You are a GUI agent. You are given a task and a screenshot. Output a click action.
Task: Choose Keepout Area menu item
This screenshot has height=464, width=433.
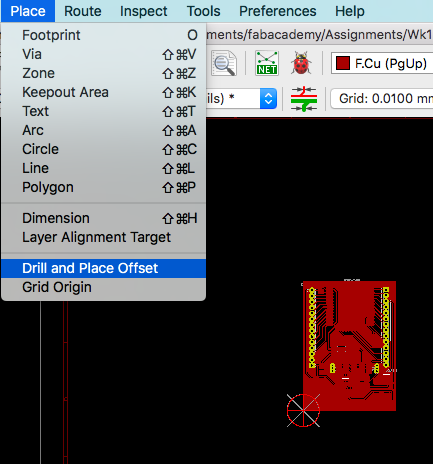(x=104, y=92)
